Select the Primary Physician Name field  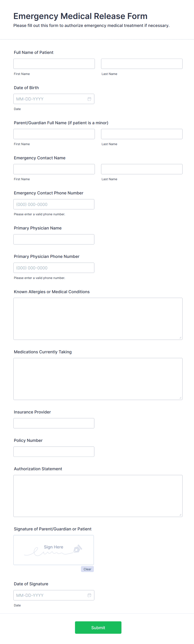point(54,239)
